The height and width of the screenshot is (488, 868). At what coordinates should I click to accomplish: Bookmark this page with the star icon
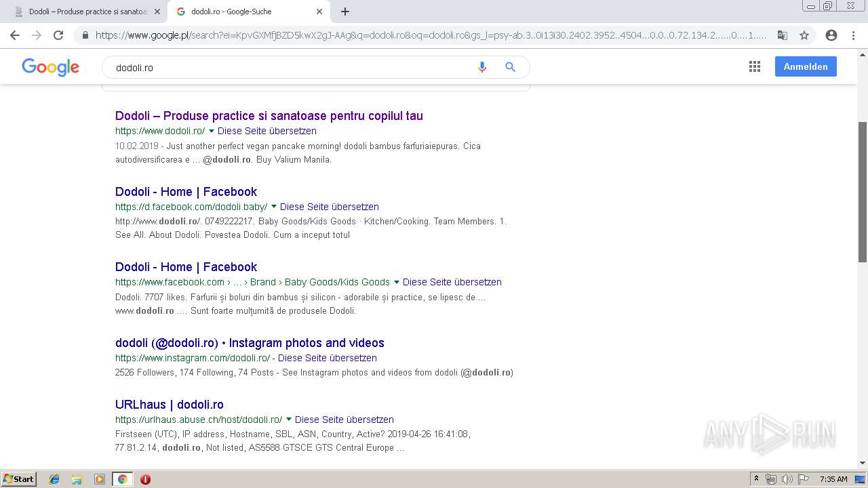[804, 35]
